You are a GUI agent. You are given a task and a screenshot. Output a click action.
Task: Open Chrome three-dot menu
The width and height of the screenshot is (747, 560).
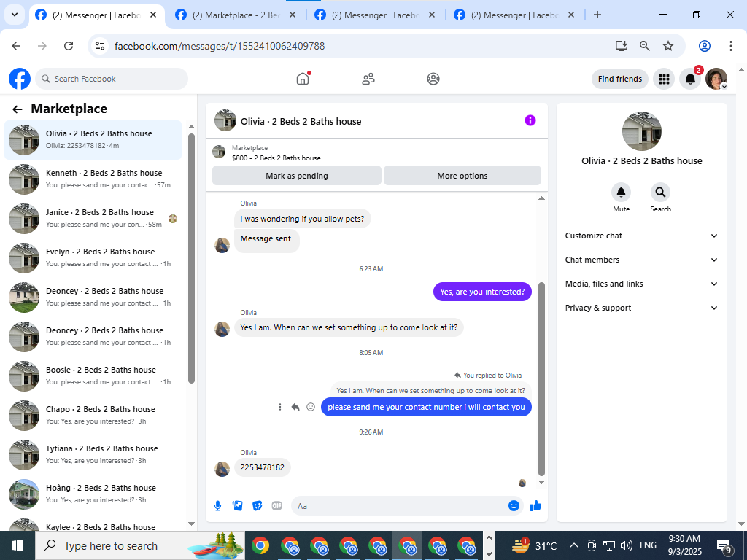(731, 46)
